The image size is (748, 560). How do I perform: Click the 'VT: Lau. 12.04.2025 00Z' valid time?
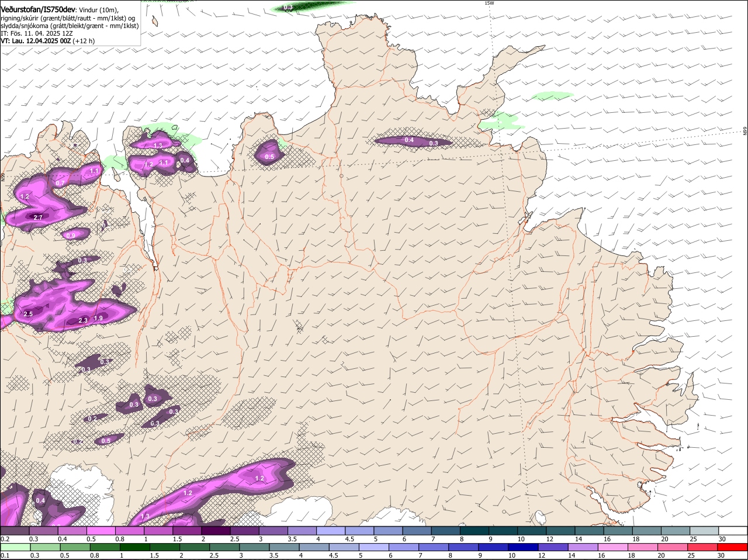pos(36,41)
